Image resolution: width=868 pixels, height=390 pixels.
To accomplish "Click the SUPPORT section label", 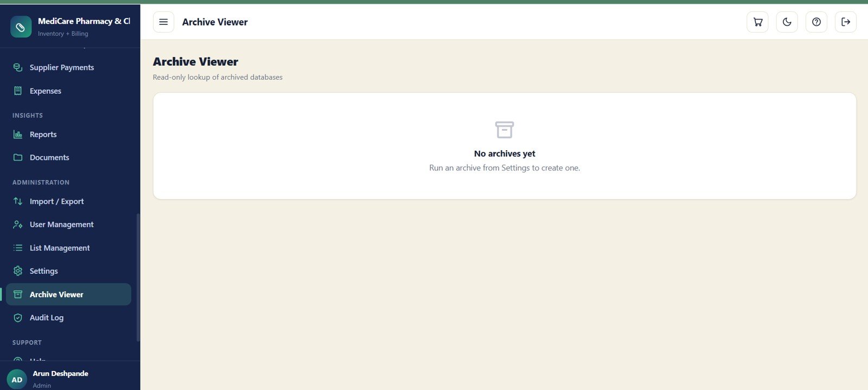I will [x=27, y=343].
